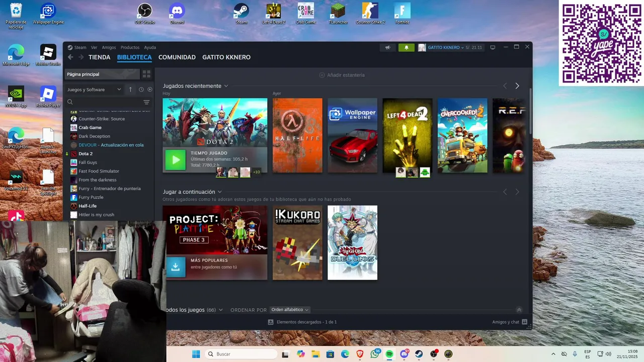The width and height of the screenshot is (644, 362).
Task: Switch library to collections grid view
Action: [x=146, y=74]
